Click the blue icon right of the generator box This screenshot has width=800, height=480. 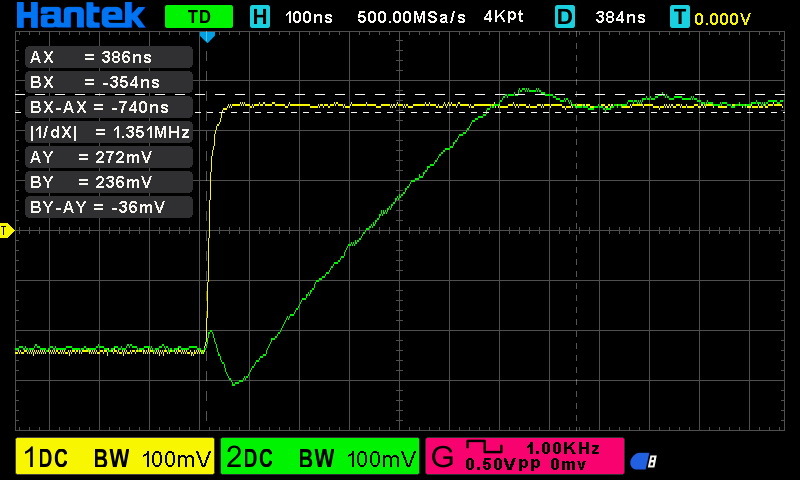[643, 462]
